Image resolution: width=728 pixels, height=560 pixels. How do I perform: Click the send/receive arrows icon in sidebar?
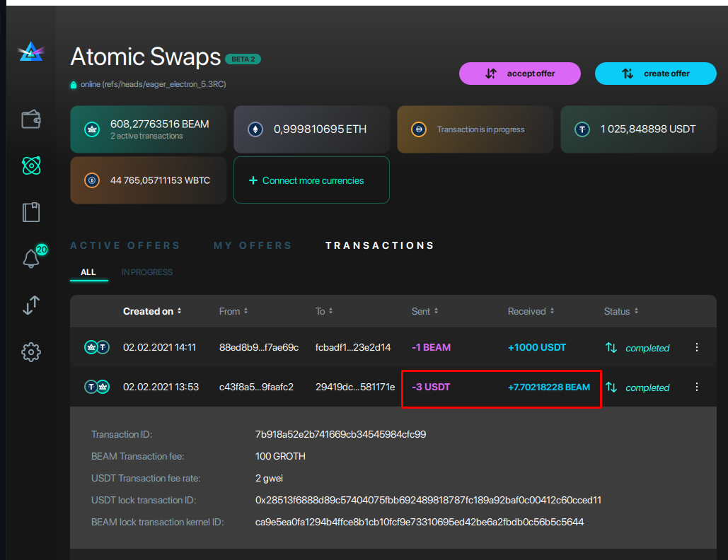pyautogui.click(x=31, y=305)
